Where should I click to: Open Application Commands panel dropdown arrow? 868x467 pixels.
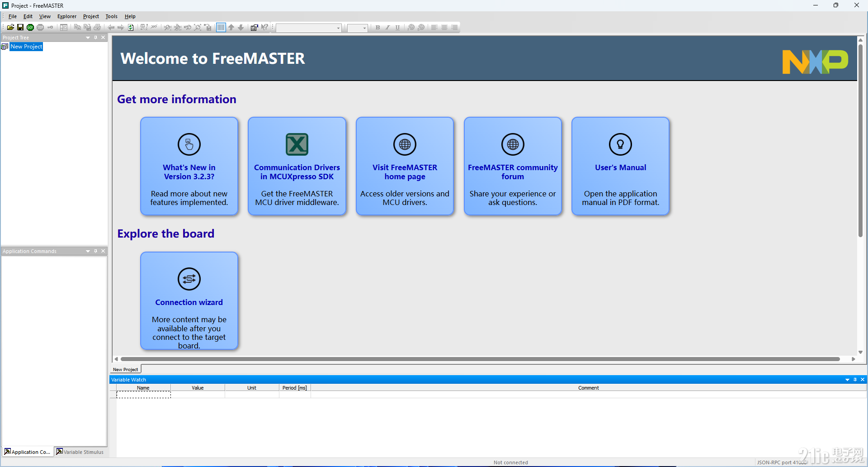coord(88,251)
